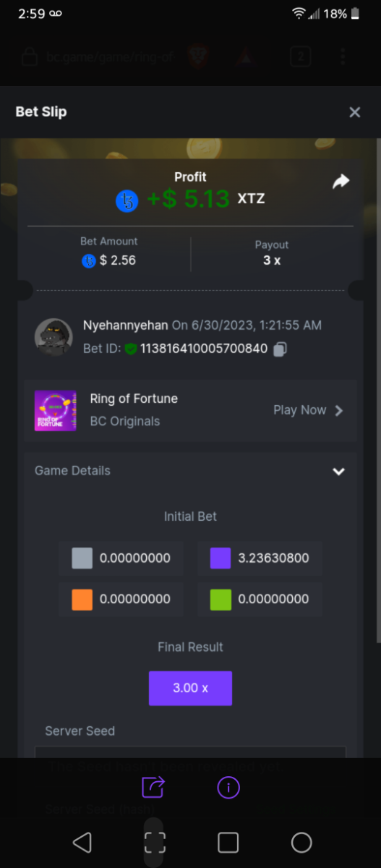Close the Bet Slip panel
The width and height of the screenshot is (381, 868).
(x=354, y=112)
